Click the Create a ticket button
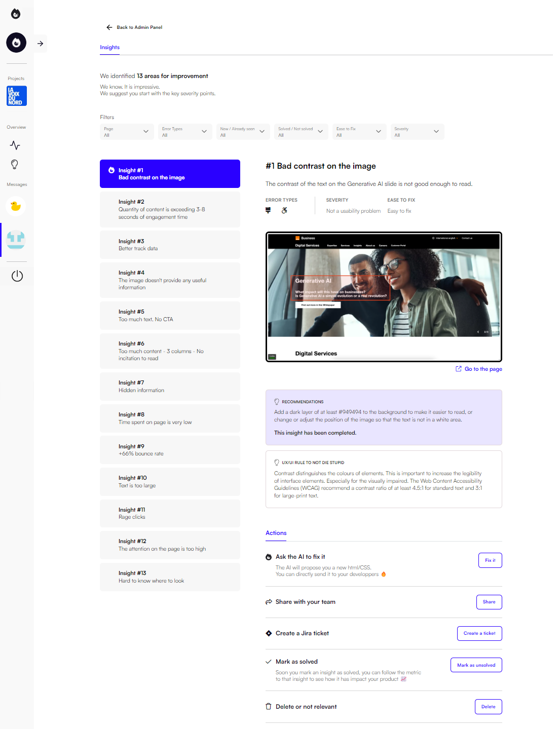 click(x=479, y=633)
